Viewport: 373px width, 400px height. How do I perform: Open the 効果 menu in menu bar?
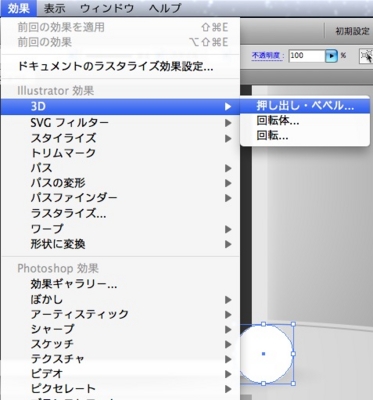point(18,8)
